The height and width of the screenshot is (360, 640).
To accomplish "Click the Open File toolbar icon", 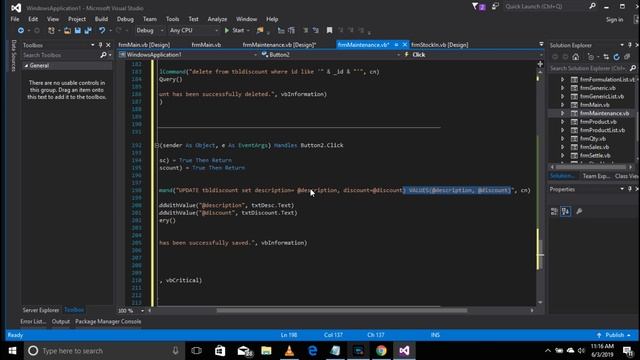I will tap(67, 31).
